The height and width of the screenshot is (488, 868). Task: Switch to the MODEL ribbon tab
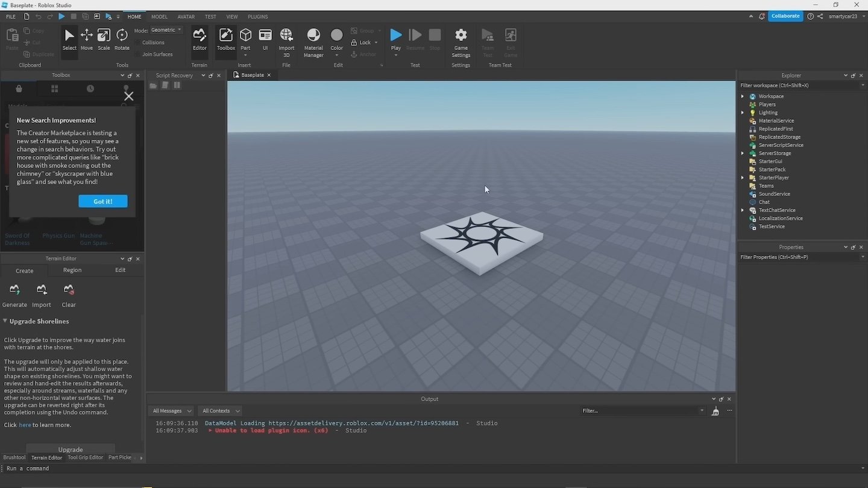159,17
